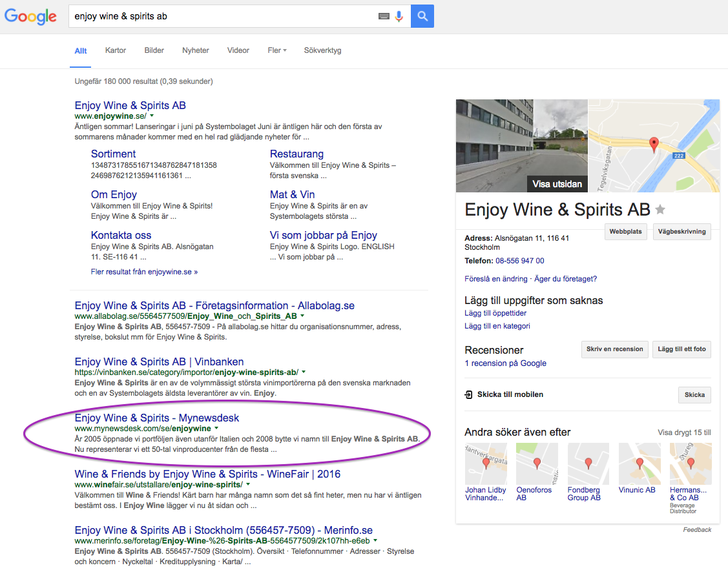
Task: Expand arrow next to www.enjoywine.se/
Action: 152,116
